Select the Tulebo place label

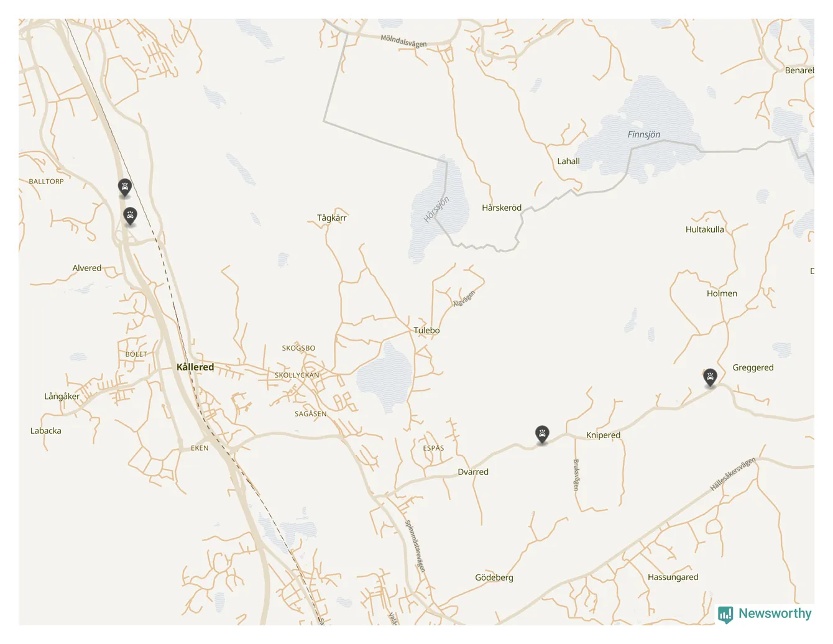click(426, 330)
